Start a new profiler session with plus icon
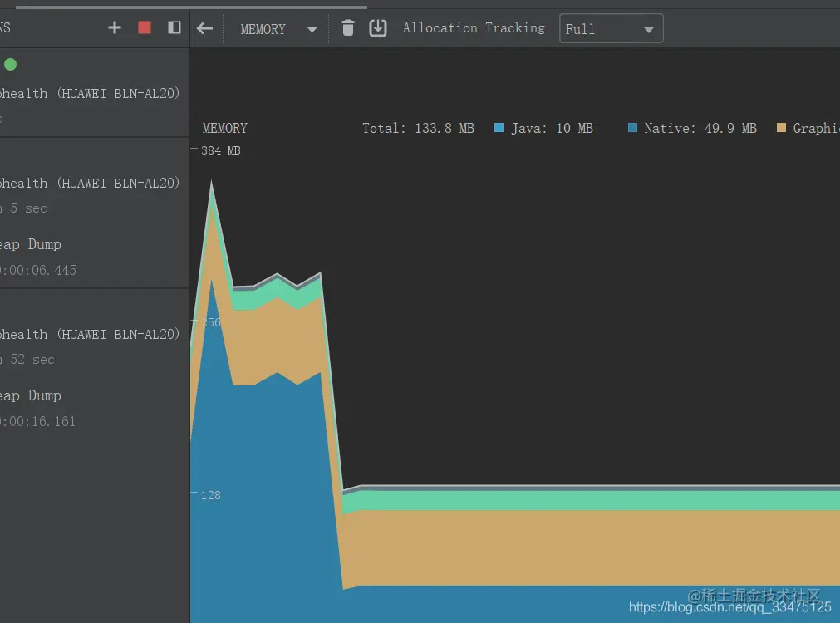The height and width of the screenshot is (623, 840). (x=114, y=27)
